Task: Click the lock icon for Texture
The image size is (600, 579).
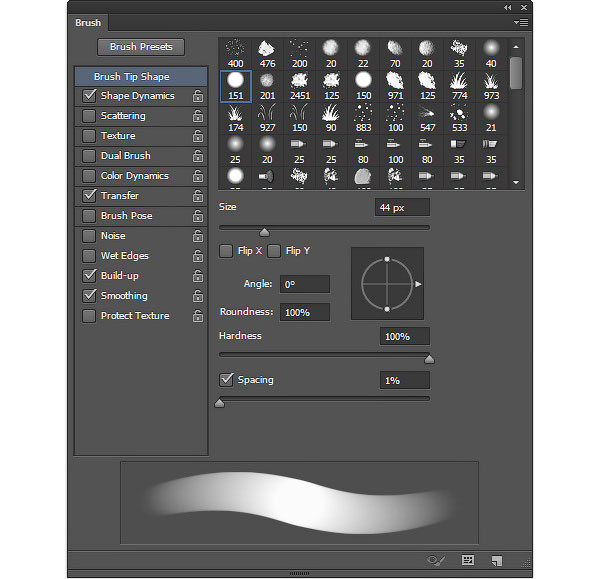Action: (198, 135)
